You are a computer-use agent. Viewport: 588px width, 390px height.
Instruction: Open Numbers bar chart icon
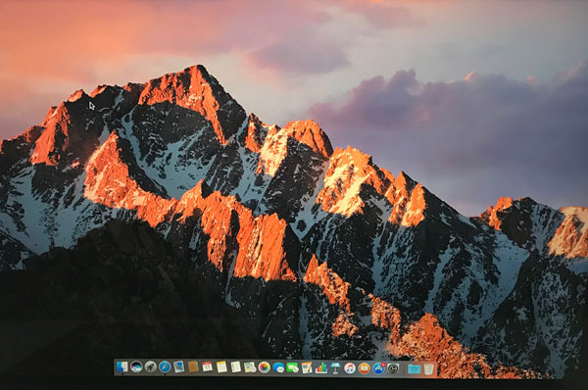tap(321, 367)
